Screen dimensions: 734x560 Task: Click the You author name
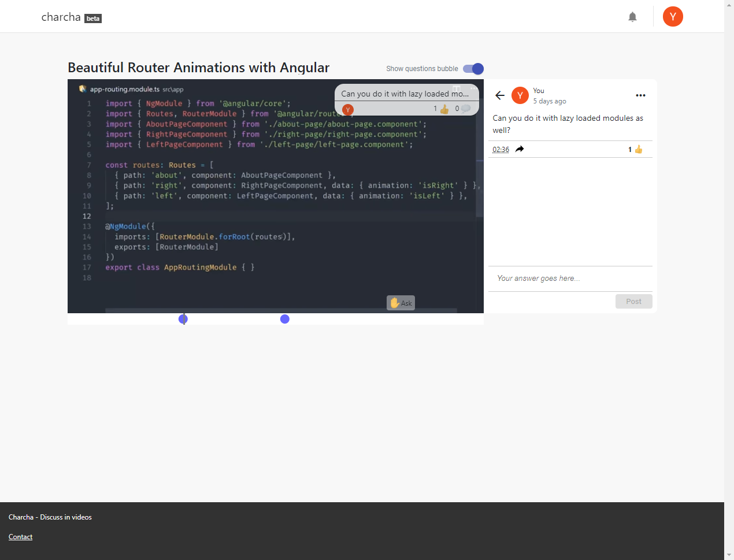539,91
